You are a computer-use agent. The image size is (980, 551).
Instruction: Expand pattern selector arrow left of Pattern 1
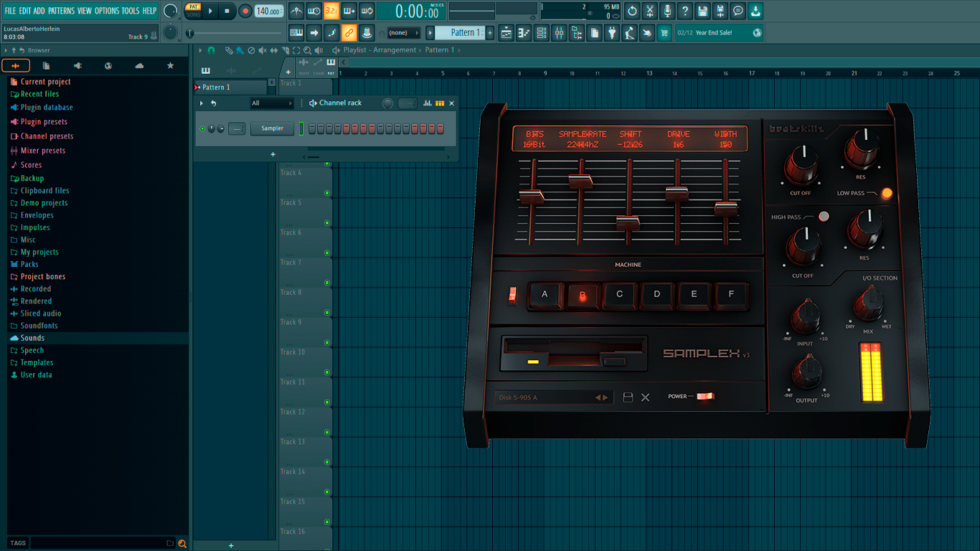430,33
